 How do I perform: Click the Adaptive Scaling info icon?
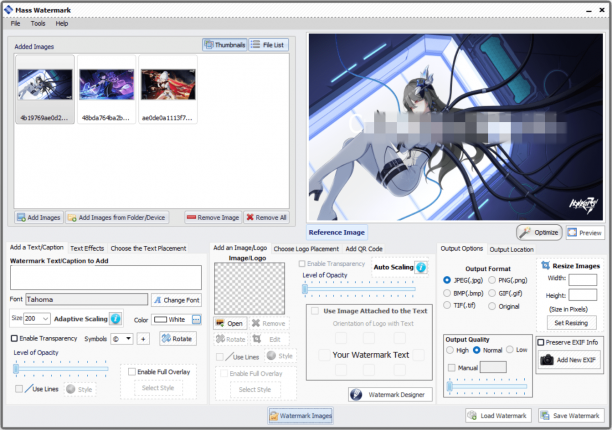tap(116, 319)
